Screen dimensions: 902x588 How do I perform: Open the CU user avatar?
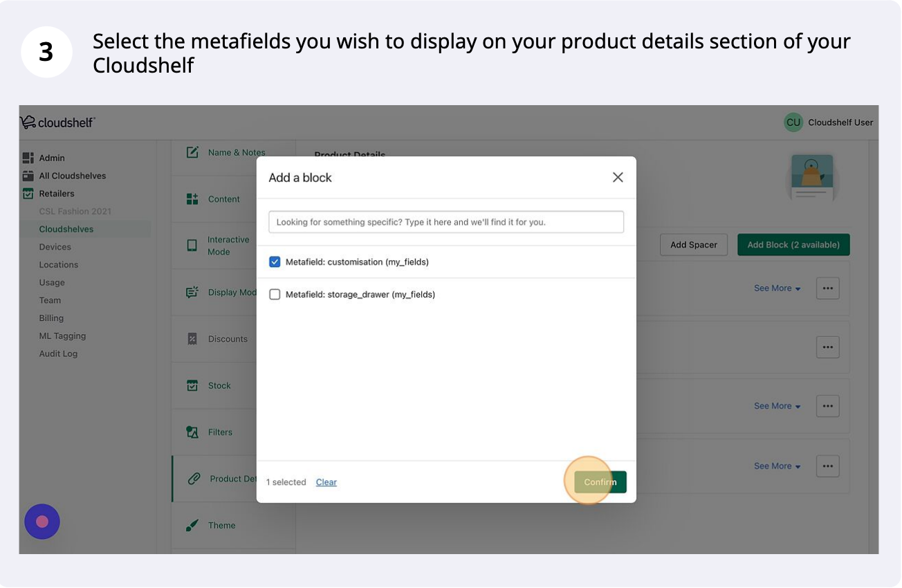tap(793, 122)
